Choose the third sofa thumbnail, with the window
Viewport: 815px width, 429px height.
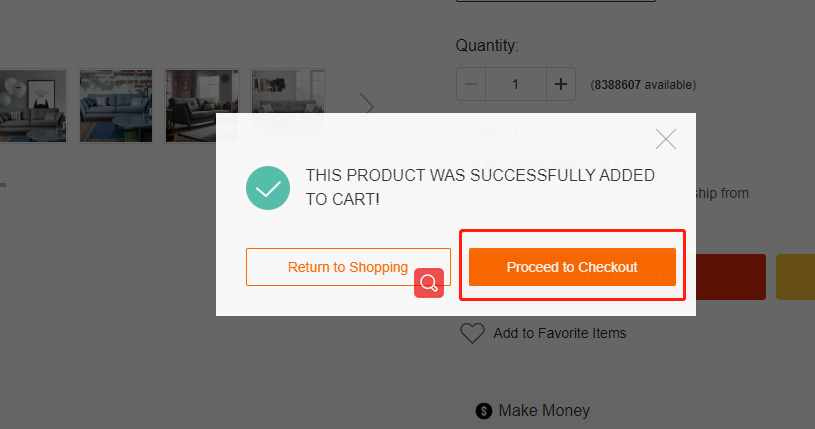[201, 105]
